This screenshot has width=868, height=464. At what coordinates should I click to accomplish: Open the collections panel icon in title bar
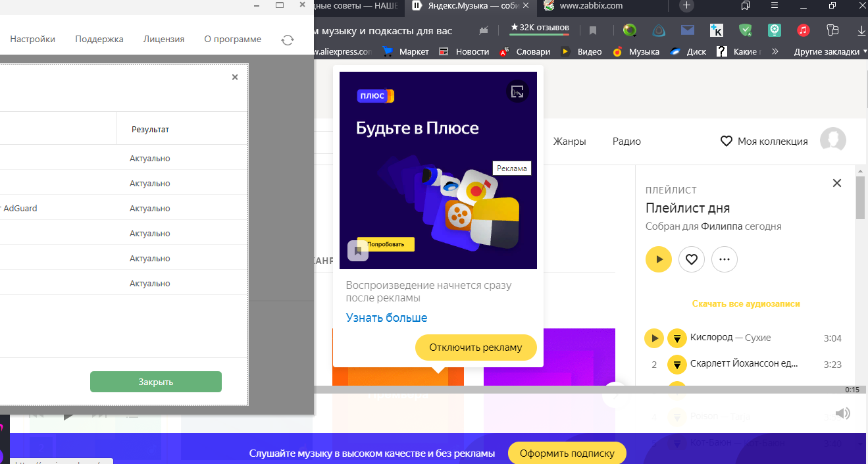tap(746, 5)
